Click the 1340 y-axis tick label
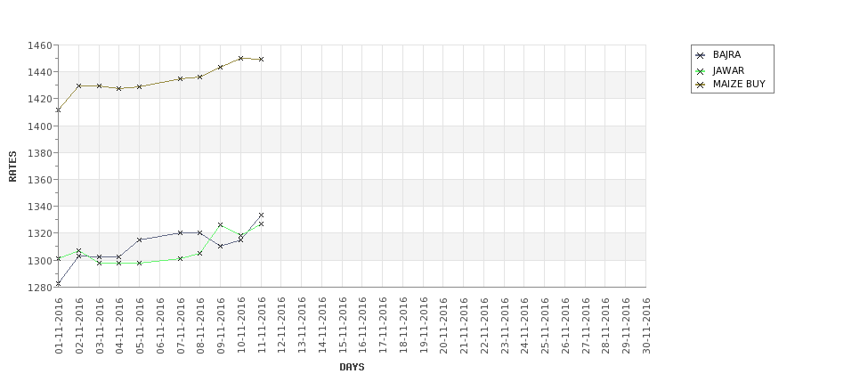The image size is (868, 382). pos(40,207)
